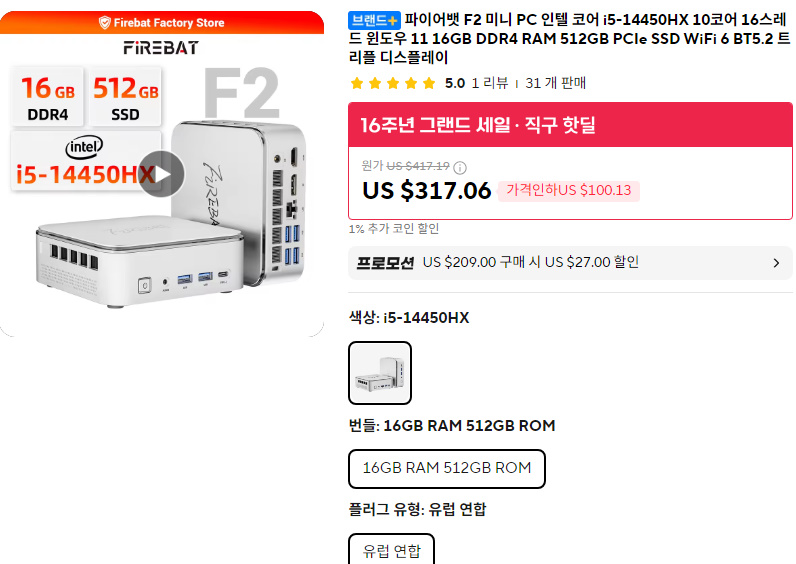This screenshot has height=564, width=796.
Task: Open the 16주년 그랜드 세일 banner
Action: 570,125
